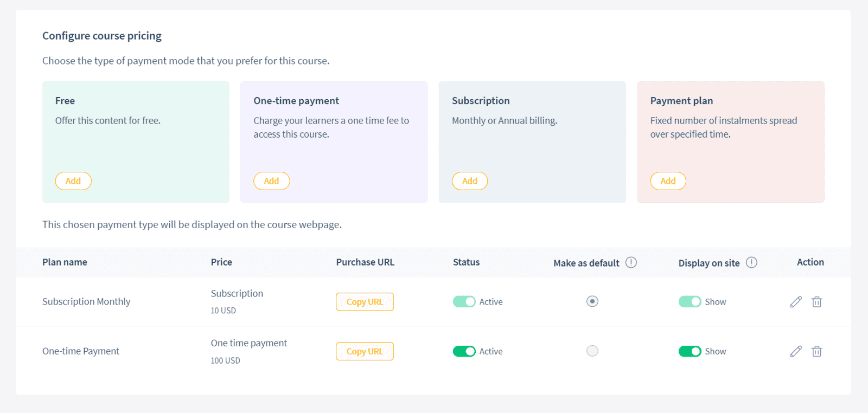Click info icon next to Make as default
The height and width of the screenshot is (413, 868).
[x=631, y=262]
